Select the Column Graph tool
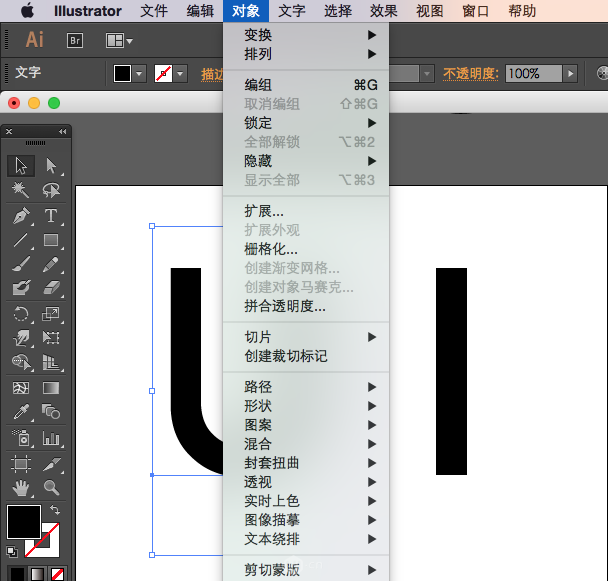Viewport: 608px width, 581px height. [x=51, y=438]
